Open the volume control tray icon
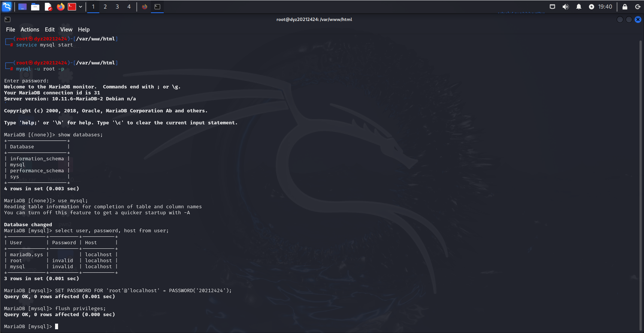644x333 pixels. 566,7
